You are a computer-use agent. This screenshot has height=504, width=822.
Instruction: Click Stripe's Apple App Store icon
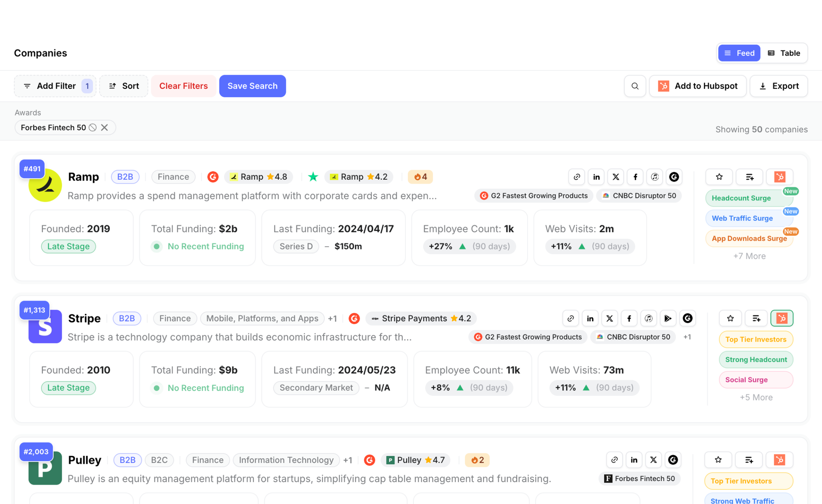pos(649,318)
